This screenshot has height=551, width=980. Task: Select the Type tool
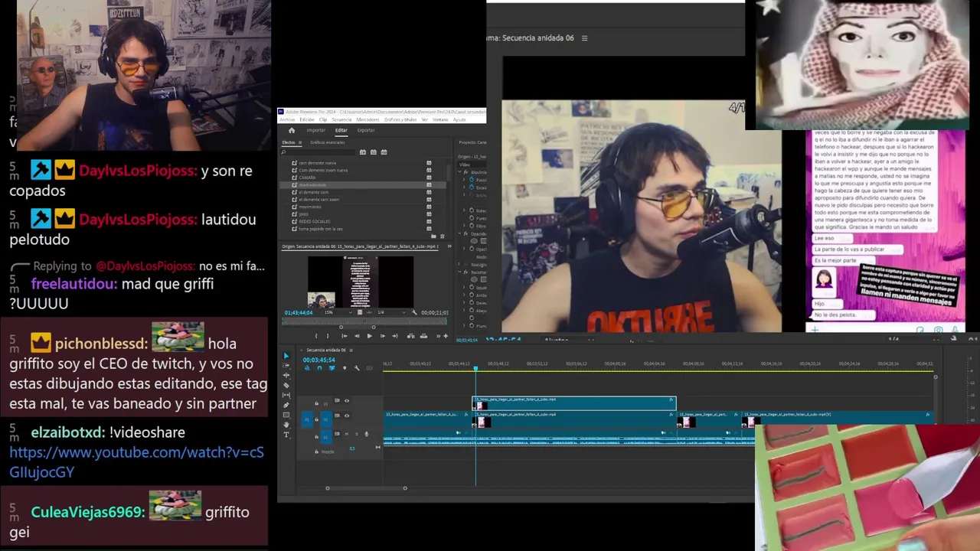[286, 435]
